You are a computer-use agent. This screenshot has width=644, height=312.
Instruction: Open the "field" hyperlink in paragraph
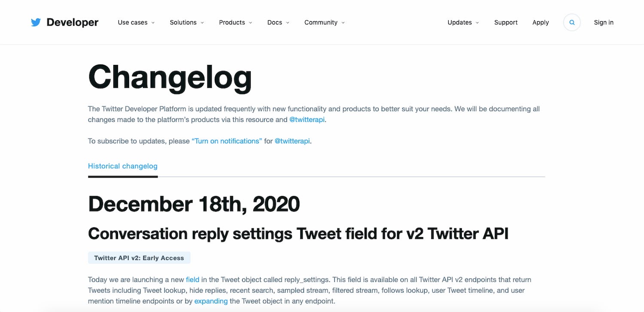(192, 280)
